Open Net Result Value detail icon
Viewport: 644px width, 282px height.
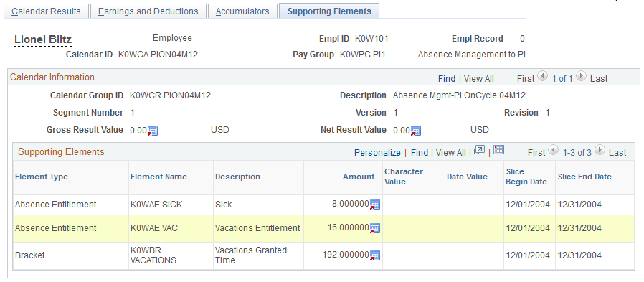coord(416,131)
